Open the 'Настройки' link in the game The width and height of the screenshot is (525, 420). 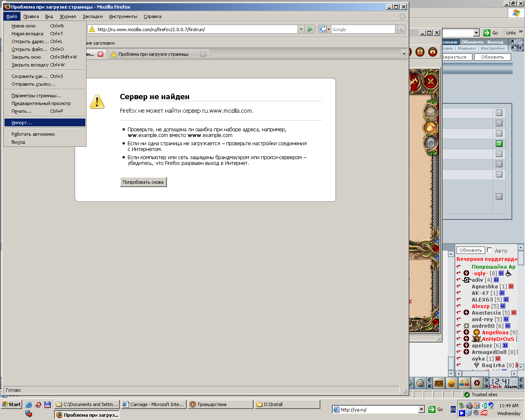[x=493, y=48]
